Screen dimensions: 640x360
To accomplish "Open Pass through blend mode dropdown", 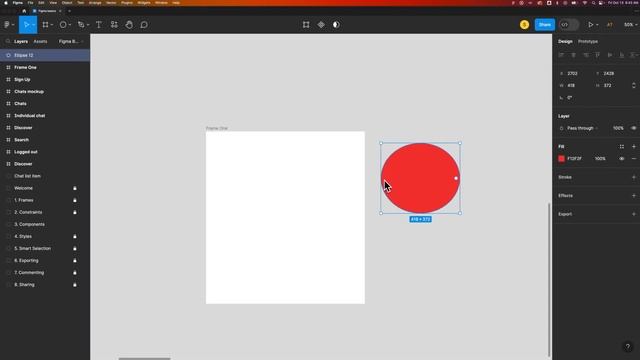I will [x=582, y=128].
